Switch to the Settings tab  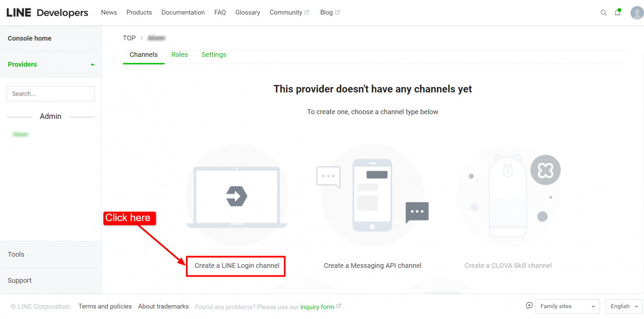coord(214,54)
